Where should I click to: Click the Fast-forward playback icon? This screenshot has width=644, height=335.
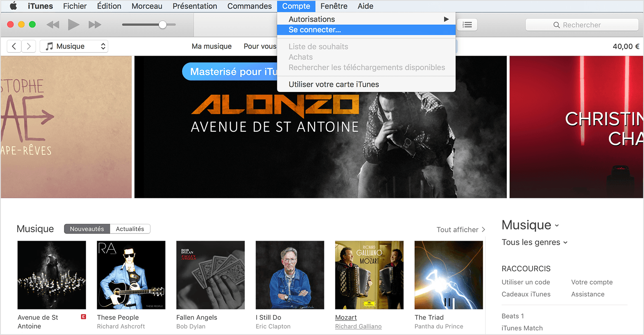(x=95, y=24)
